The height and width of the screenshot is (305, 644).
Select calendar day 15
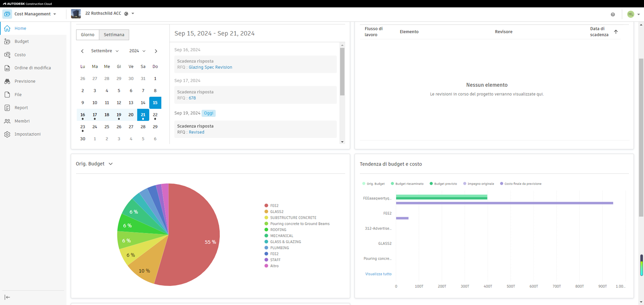[x=155, y=103]
